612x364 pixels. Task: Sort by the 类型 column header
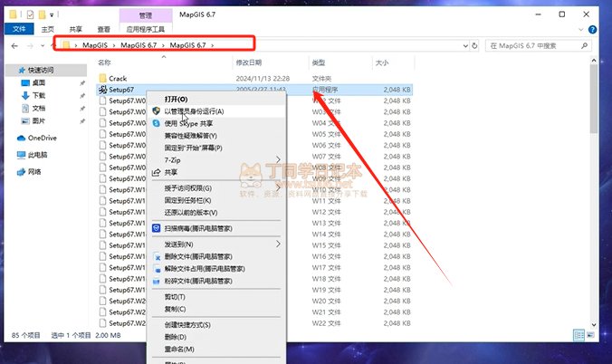coord(319,62)
